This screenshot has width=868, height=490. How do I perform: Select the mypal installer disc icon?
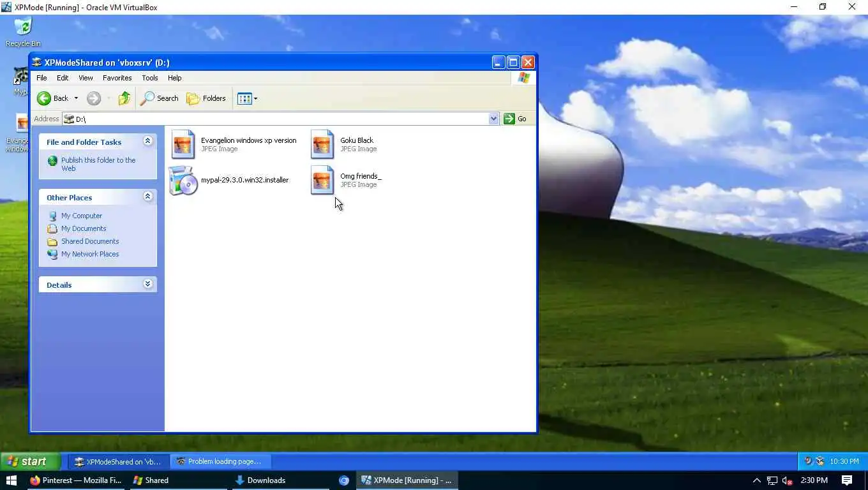[183, 180]
